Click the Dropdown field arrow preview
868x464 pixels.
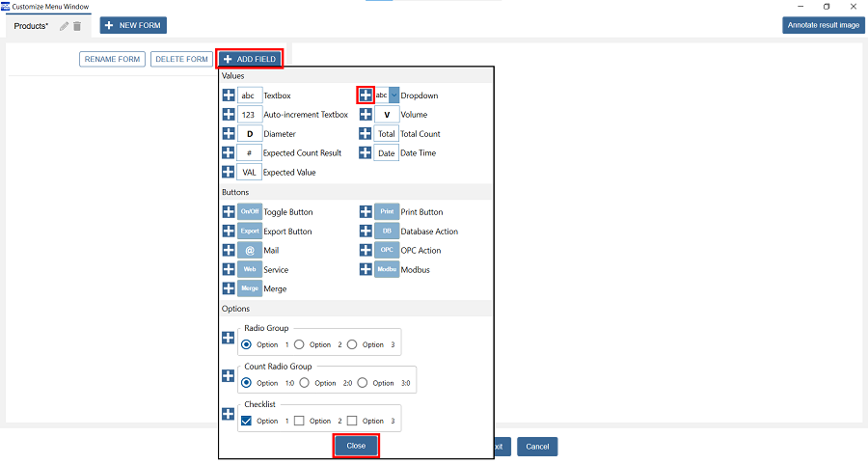393,96
